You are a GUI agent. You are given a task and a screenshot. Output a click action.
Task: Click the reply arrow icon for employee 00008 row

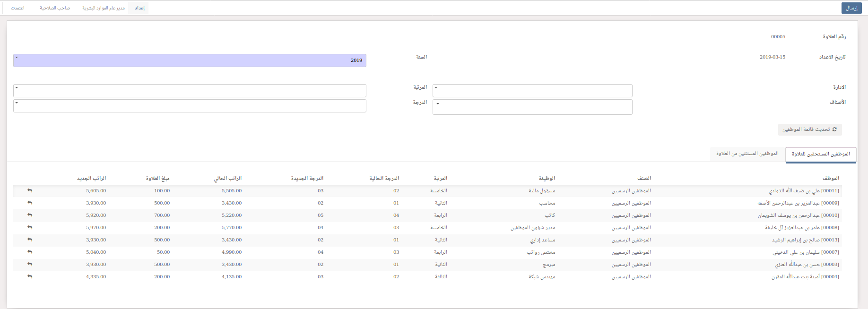[x=30, y=227]
